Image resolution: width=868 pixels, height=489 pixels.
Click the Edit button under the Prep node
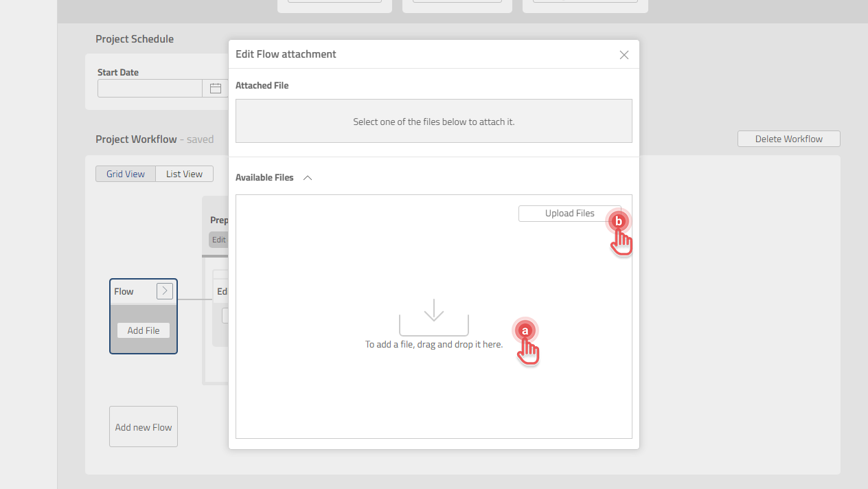point(218,239)
